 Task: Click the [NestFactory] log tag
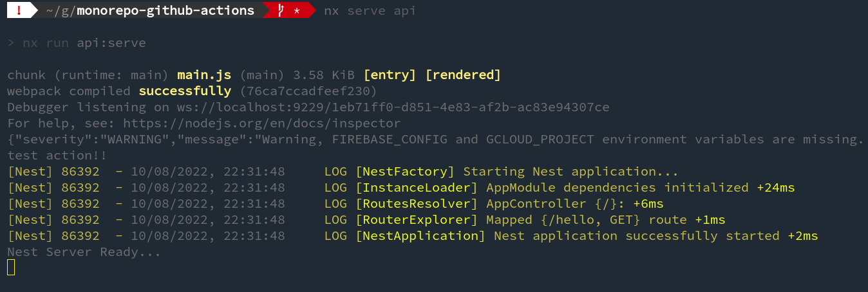pyautogui.click(x=406, y=172)
